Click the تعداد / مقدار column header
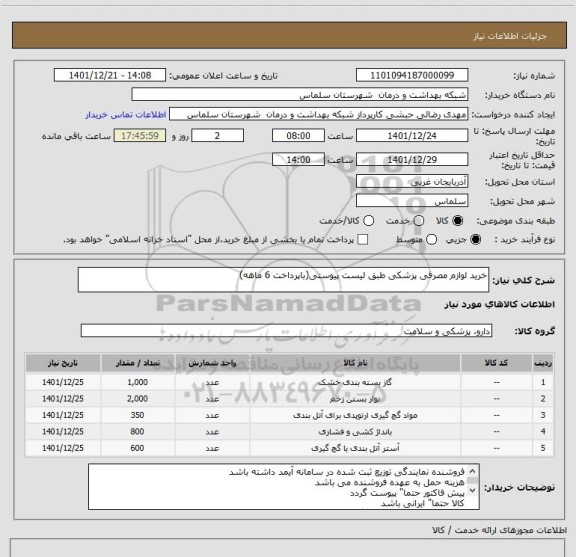The width and height of the screenshot is (576, 557). point(138,363)
